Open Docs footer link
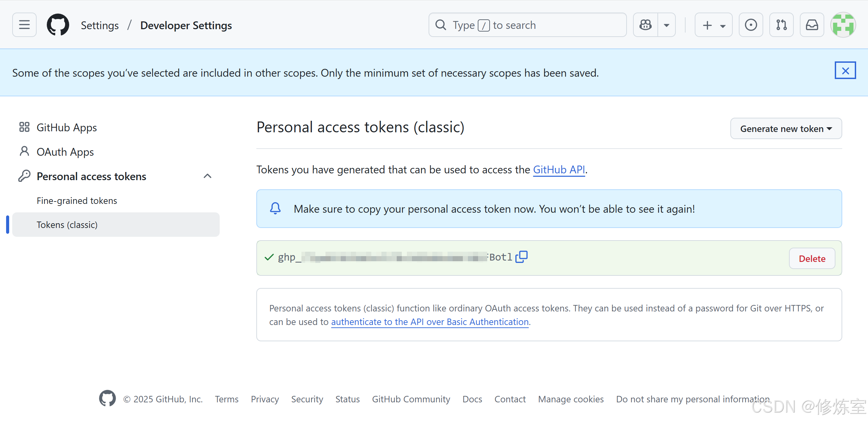868x421 pixels. (472, 399)
